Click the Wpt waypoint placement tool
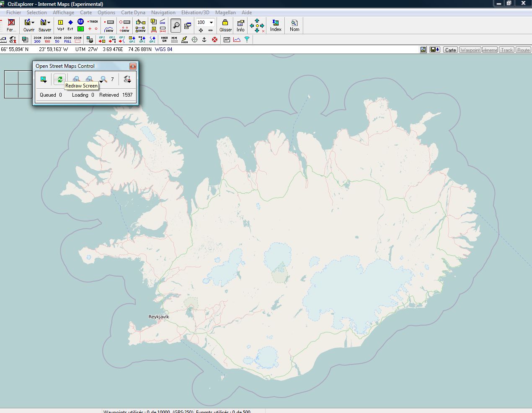The width and height of the screenshot is (532, 413). [61, 25]
